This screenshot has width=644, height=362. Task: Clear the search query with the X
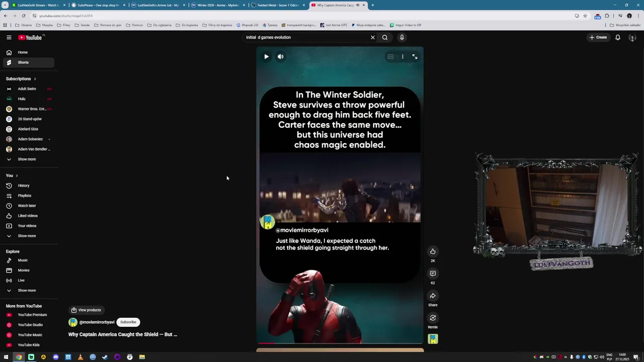373,37
